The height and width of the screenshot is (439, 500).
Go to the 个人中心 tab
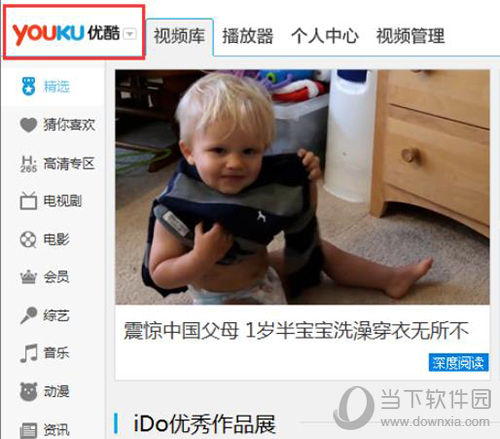point(325,36)
